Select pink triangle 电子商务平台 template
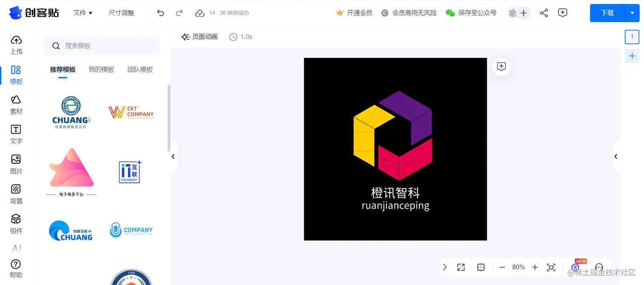The image size is (644, 285). (71, 172)
